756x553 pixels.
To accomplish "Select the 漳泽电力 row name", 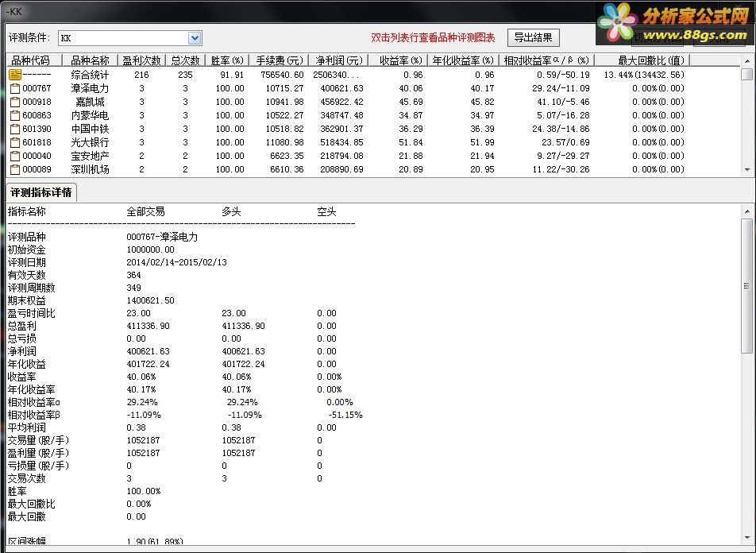I will tap(91, 88).
